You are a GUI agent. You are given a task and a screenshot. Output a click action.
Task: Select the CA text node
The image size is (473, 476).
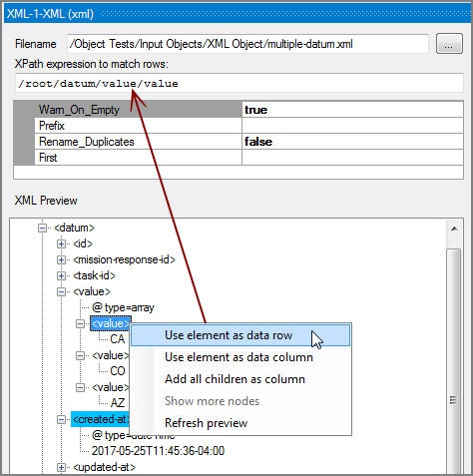pos(118,339)
